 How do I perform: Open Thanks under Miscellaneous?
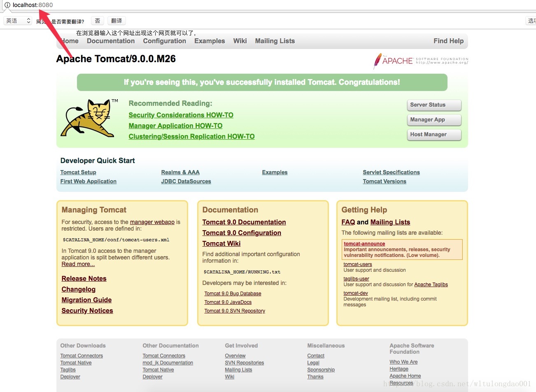(x=315, y=377)
